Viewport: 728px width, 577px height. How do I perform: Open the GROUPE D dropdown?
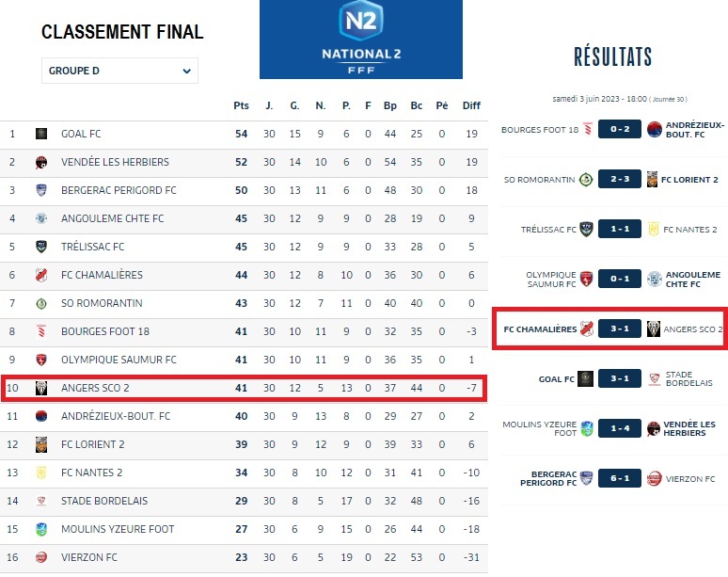click(x=119, y=71)
